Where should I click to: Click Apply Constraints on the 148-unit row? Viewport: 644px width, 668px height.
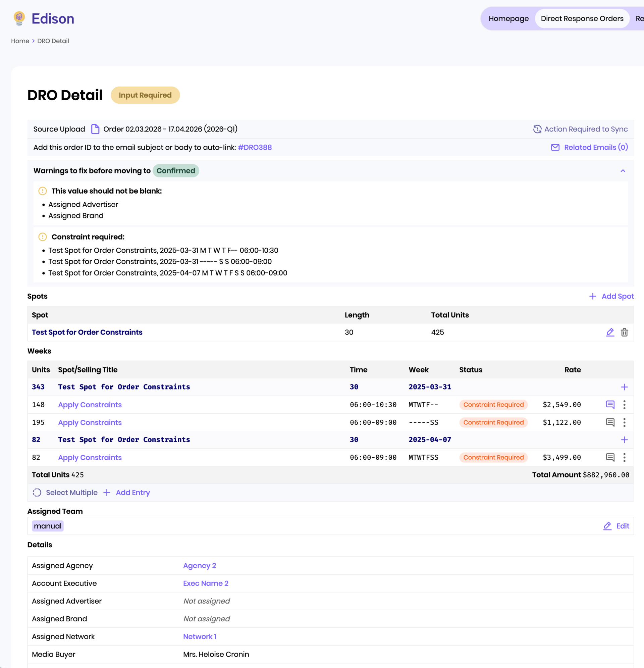90,405
